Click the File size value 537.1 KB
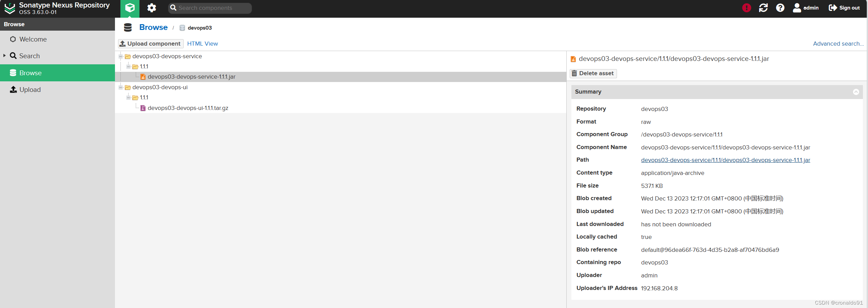868x308 pixels. (652, 186)
